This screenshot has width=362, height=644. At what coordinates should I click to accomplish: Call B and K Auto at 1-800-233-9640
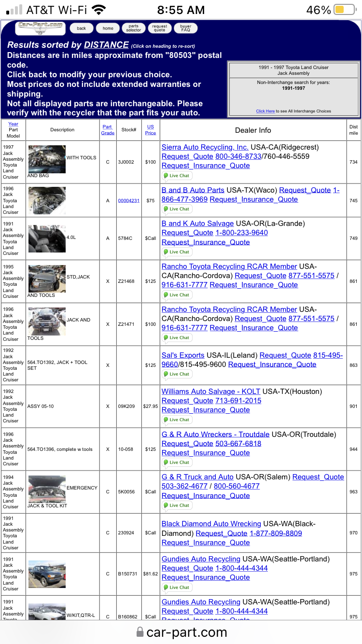point(241,233)
